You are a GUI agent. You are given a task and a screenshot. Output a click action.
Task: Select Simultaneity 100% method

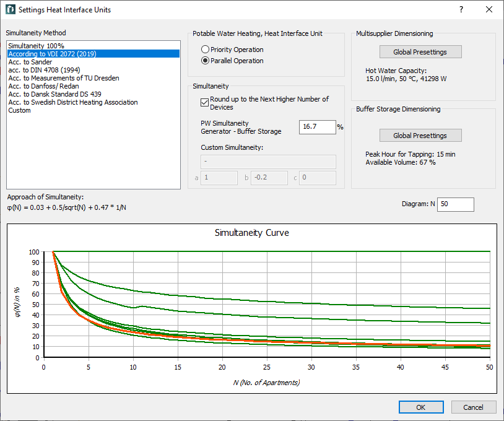tap(93, 46)
